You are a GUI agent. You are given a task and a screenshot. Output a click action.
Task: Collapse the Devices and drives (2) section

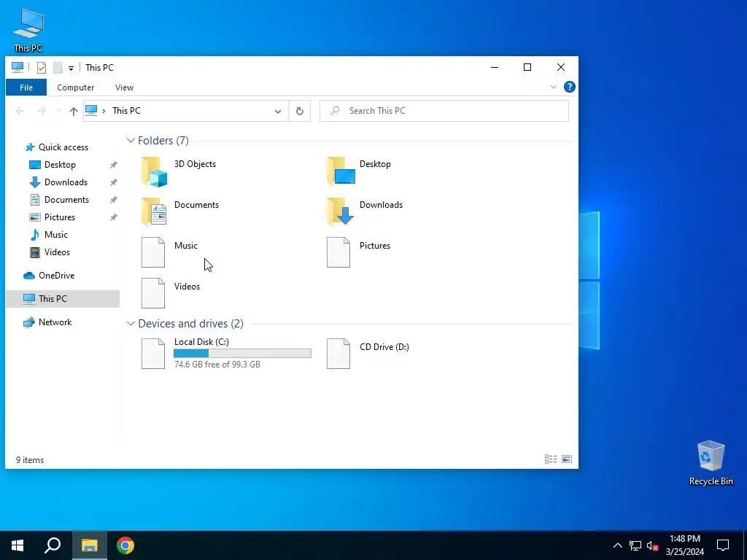pyautogui.click(x=131, y=323)
